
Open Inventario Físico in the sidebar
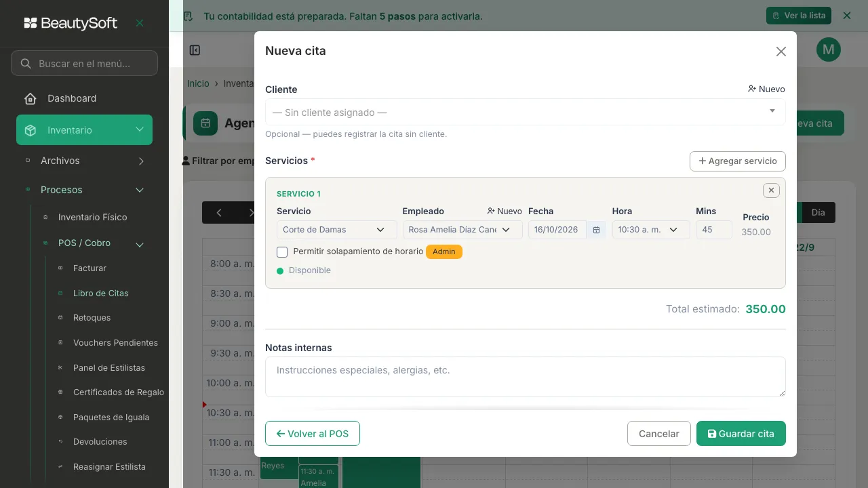click(93, 218)
